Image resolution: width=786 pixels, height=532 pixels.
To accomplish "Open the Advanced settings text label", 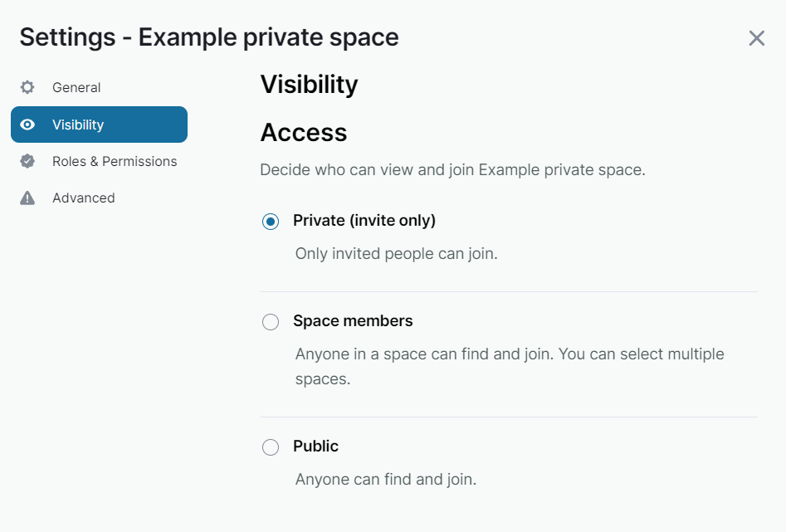I will (84, 198).
